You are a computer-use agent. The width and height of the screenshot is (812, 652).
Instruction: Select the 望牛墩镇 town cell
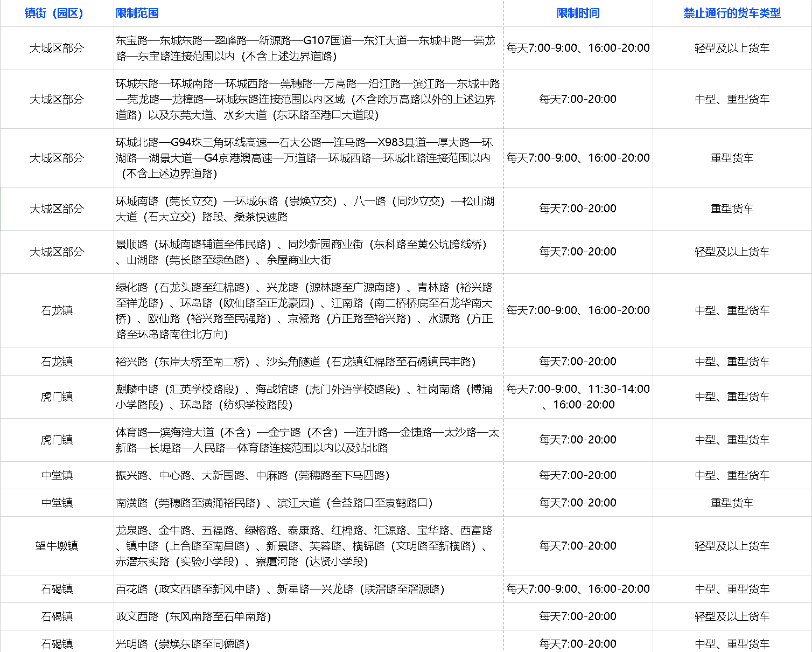[x=57, y=546]
